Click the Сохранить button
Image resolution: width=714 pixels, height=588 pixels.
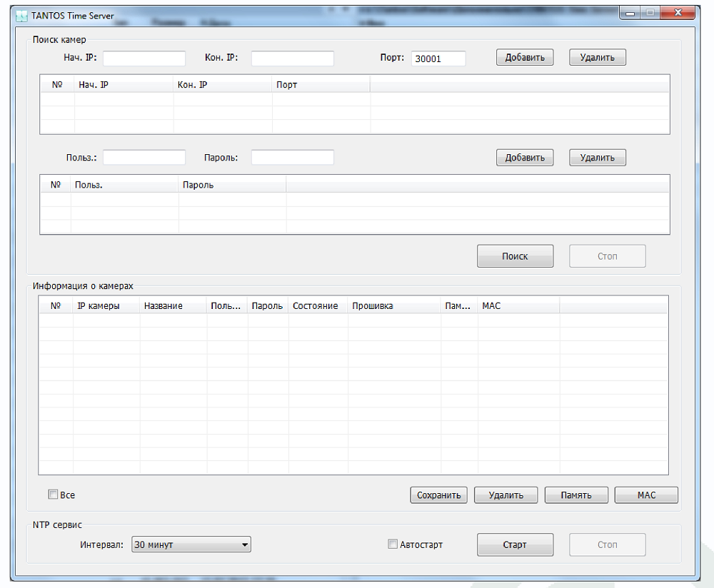(438, 495)
